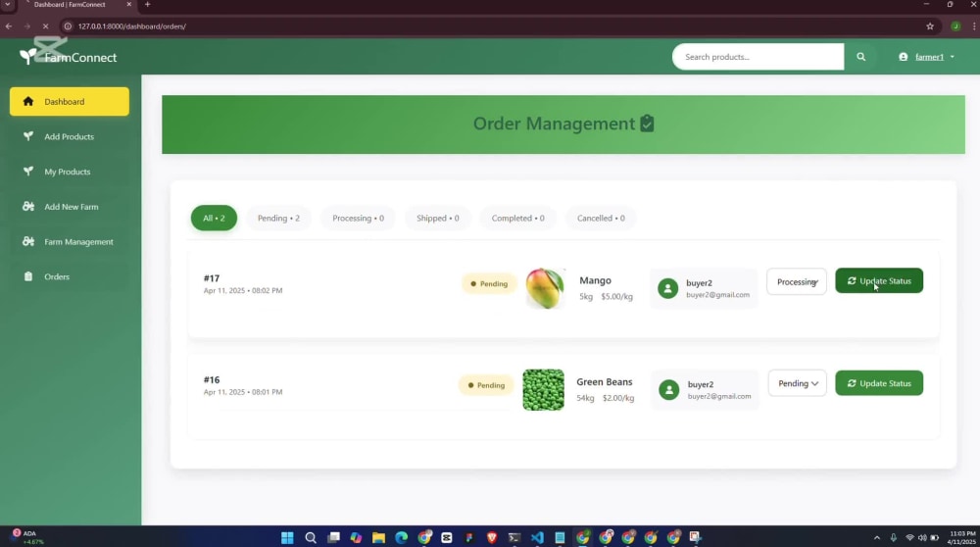The image size is (980, 547).
Task: Click the Mango product name
Action: pos(595,280)
